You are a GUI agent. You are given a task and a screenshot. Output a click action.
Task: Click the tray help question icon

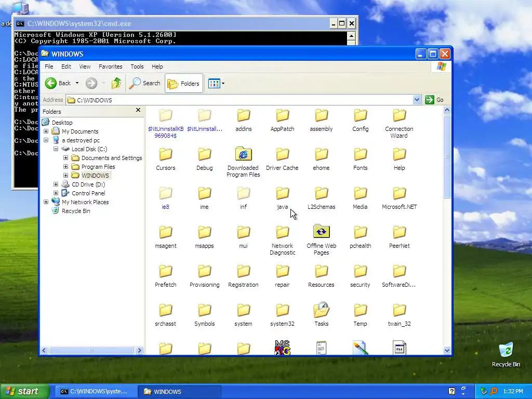coord(451,391)
